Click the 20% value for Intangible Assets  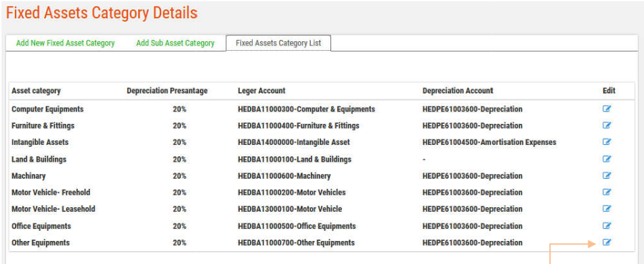click(x=179, y=142)
